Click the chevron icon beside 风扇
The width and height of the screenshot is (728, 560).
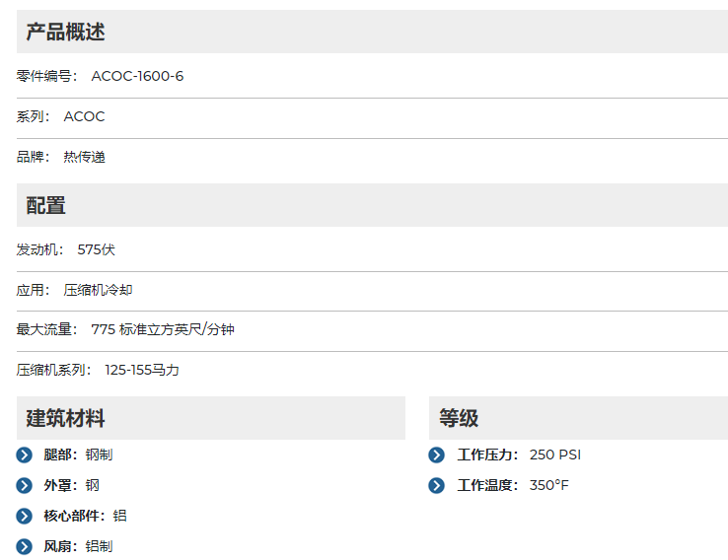pyautogui.click(x=25, y=546)
